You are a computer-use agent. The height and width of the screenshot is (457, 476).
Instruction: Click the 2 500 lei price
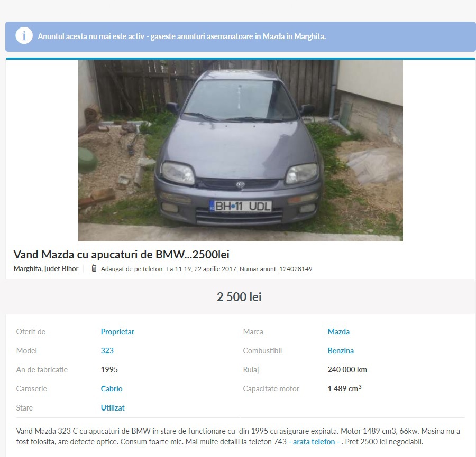239,297
